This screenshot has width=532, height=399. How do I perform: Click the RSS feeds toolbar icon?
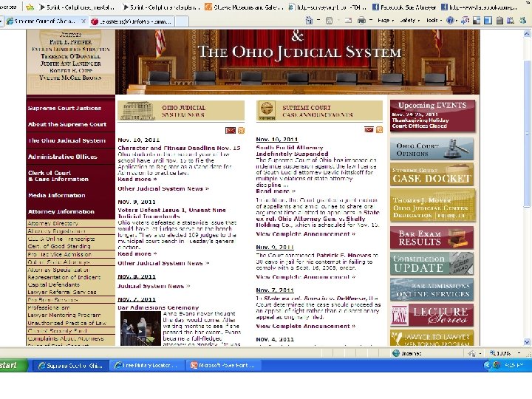[329, 21]
